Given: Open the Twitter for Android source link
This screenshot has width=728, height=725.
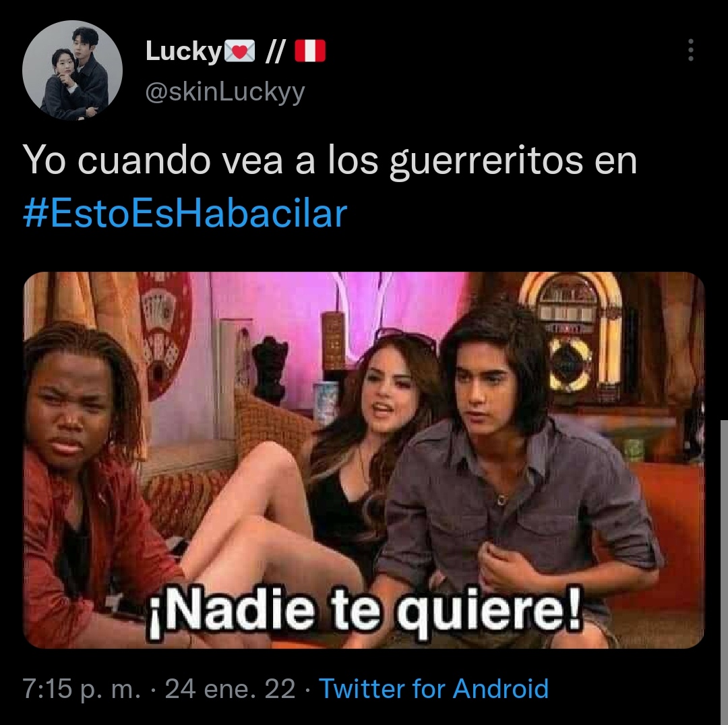Looking at the screenshot, I should coord(433,689).
